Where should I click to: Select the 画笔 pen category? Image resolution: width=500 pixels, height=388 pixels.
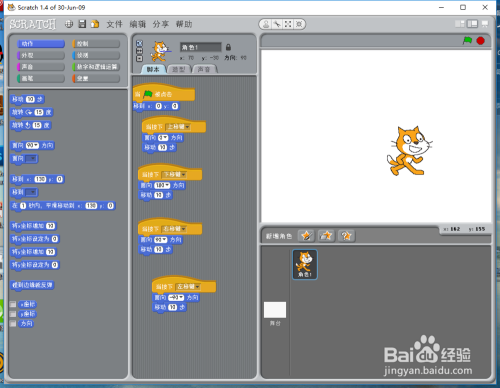[41, 79]
